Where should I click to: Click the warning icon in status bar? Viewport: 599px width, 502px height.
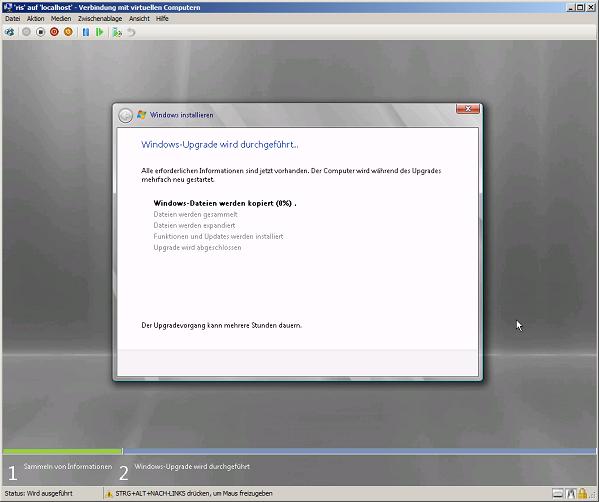click(x=109, y=494)
